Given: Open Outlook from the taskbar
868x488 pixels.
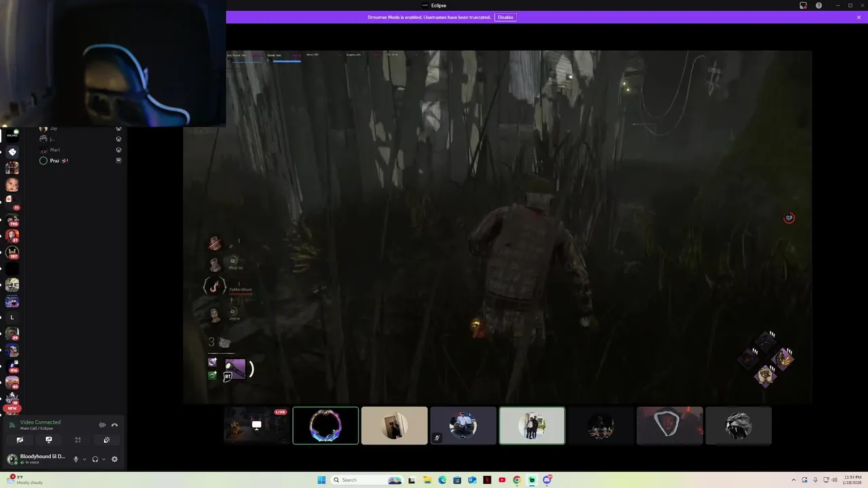Looking at the screenshot, I should 472,480.
